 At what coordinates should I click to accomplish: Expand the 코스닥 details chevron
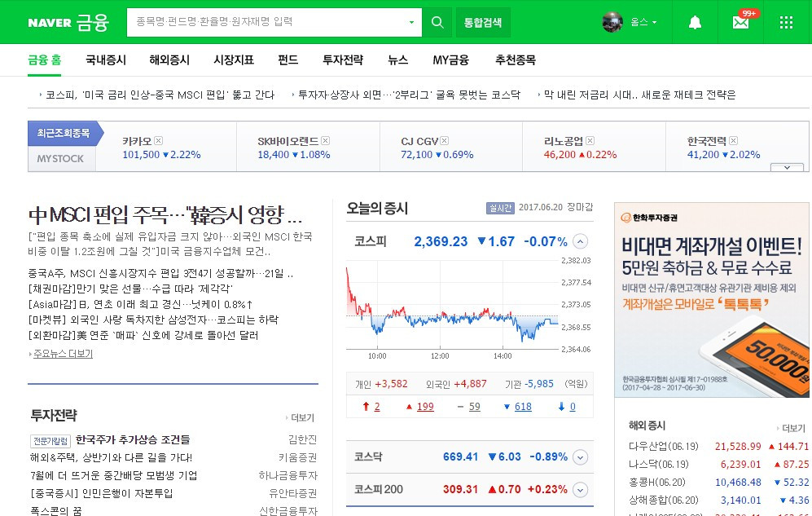point(579,457)
